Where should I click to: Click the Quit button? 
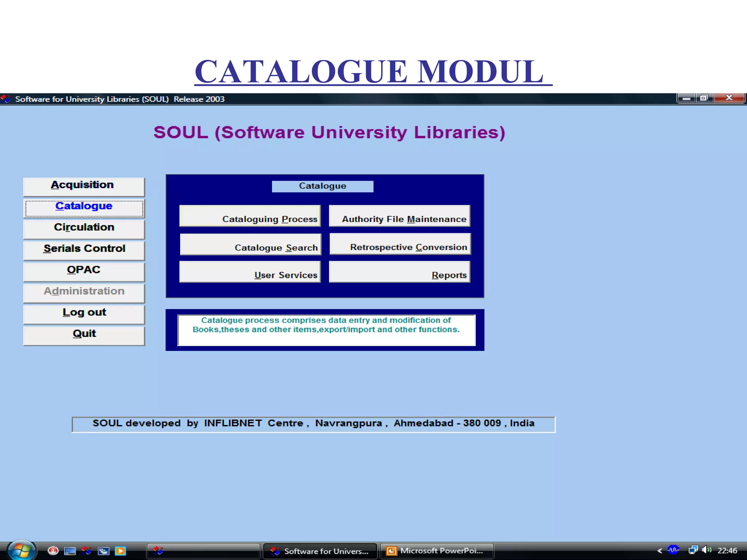pyautogui.click(x=84, y=336)
